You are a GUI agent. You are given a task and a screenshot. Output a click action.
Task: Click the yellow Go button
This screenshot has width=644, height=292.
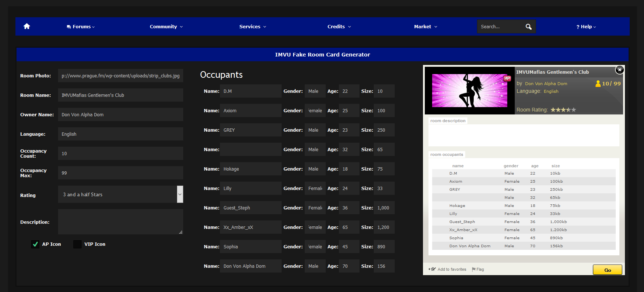pos(607,270)
